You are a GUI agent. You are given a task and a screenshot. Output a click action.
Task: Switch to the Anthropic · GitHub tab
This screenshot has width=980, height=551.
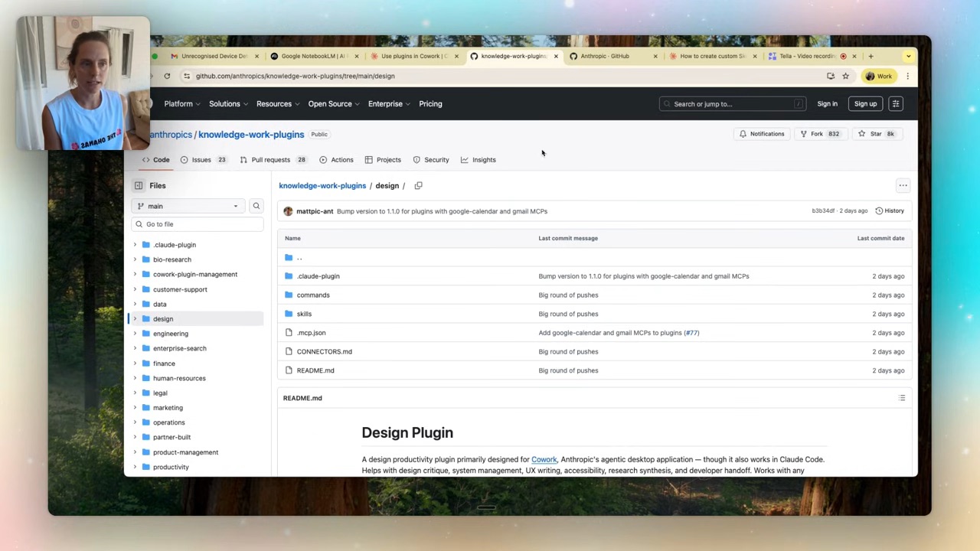(x=605, y=56)
